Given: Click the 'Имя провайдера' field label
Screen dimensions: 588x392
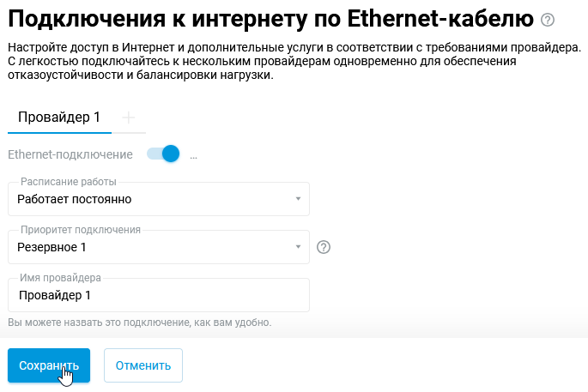Looking at the screenshot, I should (x=60, y=278).
